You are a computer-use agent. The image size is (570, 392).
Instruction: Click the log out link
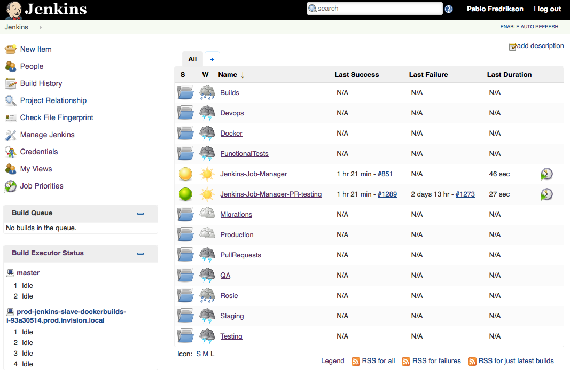coord(549,9)
